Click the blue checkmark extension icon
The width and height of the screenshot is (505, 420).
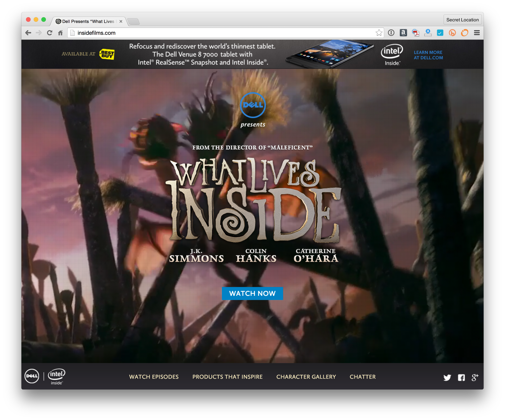[x=440, y=33]
